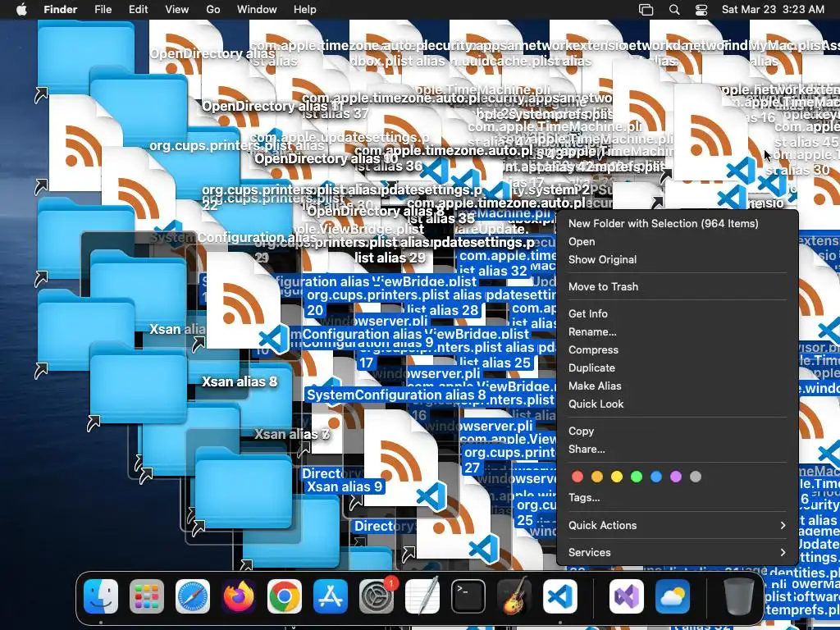This screenshot has width=840, height=630.
Task: Choose Show Original in context menu
Action: [678, 260]
